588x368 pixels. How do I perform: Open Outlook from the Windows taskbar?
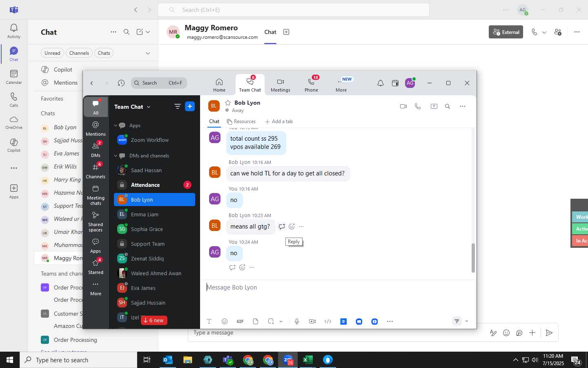pos(168,360)
